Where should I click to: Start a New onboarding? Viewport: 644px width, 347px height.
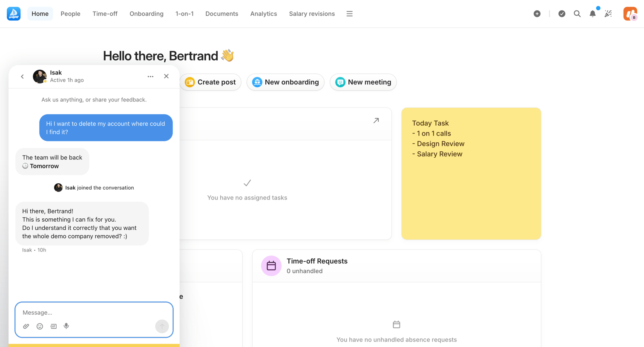(x=285, y=82)
